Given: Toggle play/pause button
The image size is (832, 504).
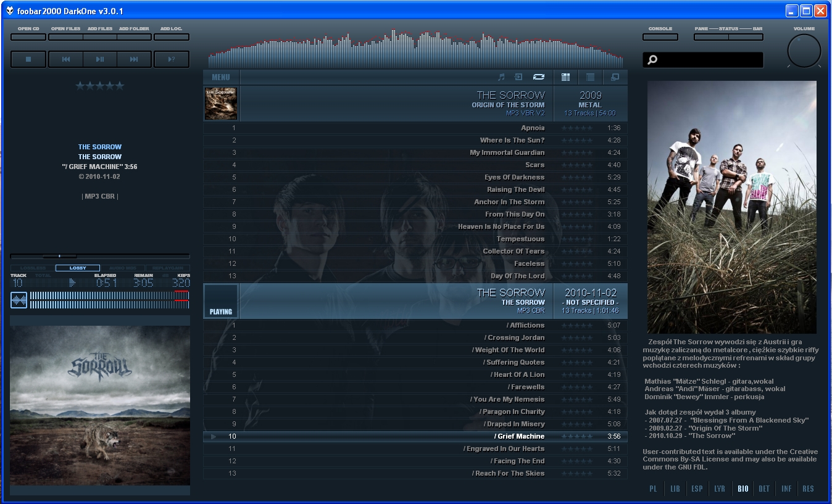Looking at the screenshot, I should [x=100, y=59].
